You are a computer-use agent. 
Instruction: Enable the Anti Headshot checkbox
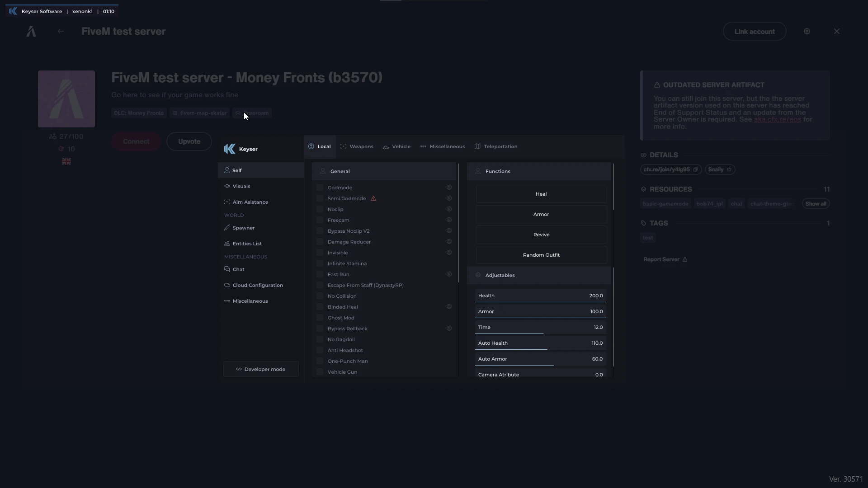320,350
